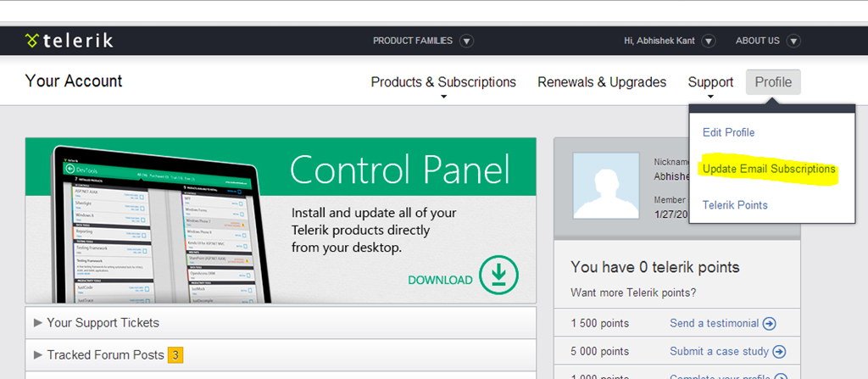Click arrow icon beside Send a testimonial
This screenshot has height=379, width=868.
click(x=770, y=323)
